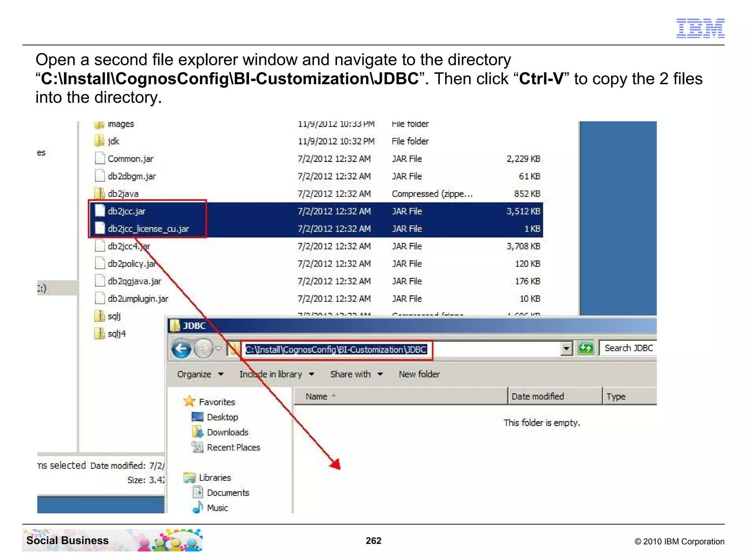747x560 pixels.
Task: Click the db2policy.jar file icon
Action: 100,263
